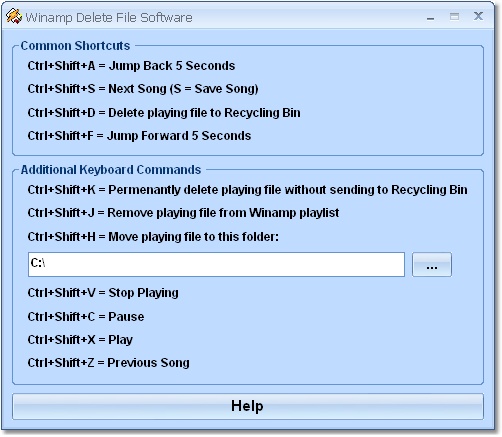Image resolution: width=502 pixels, height=437 pixels.
Task: Click the Winamp Delete File Software app icon
Action: tap(13, 17)
